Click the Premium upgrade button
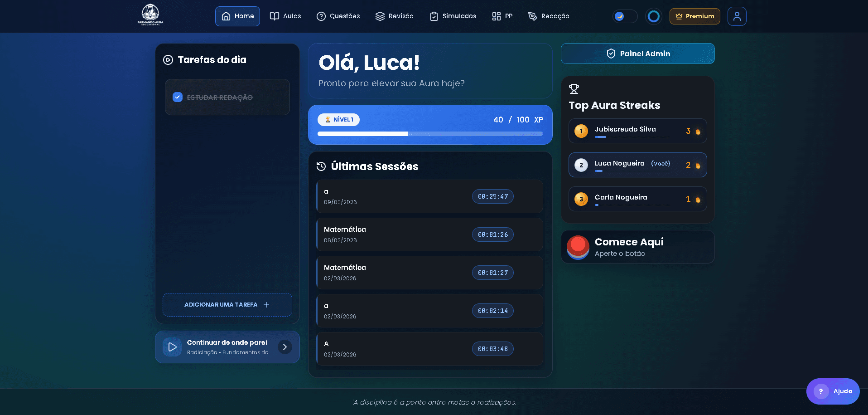The height and width of the screenshot is (415, 868). [694, 16]
